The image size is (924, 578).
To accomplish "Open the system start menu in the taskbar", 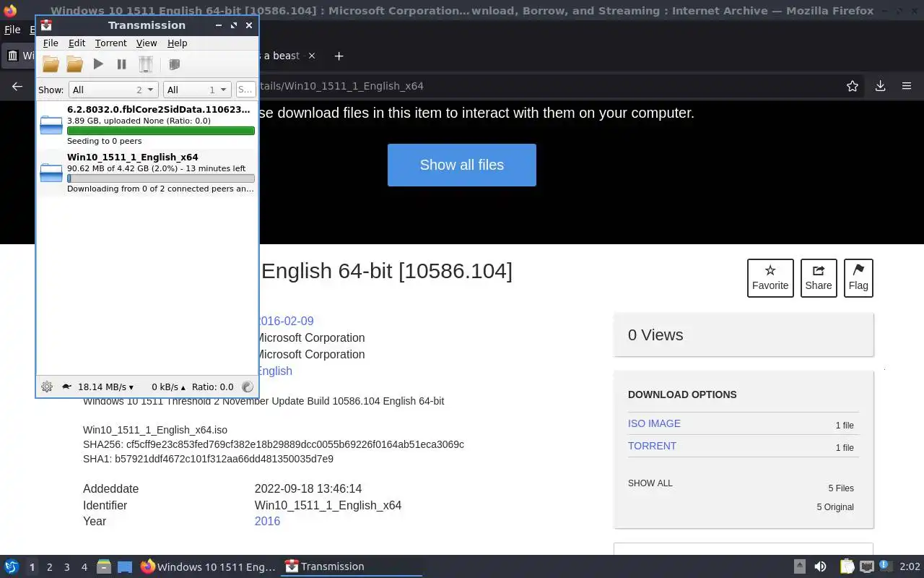I will [x=11, y=566].
